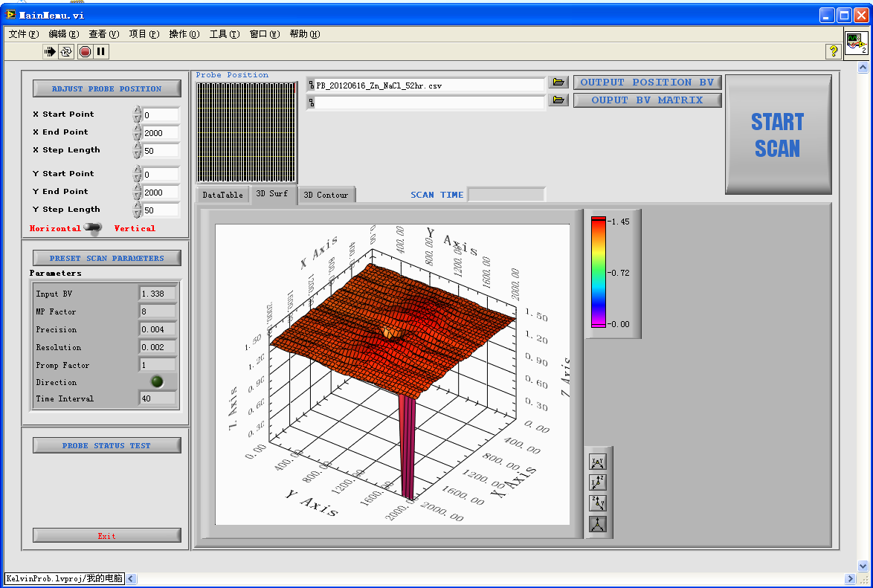The width and height of the screenshot is (873, 588).
Task: Click the horizontal scrollbar left arrow
Action: click(x=131, y=578)
